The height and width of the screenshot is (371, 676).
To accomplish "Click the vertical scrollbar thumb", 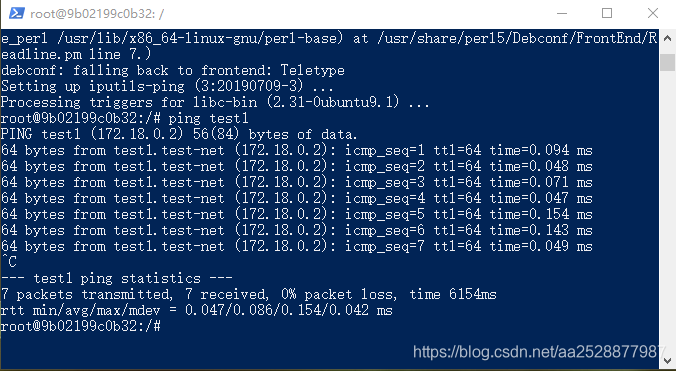I will (667, 62).
